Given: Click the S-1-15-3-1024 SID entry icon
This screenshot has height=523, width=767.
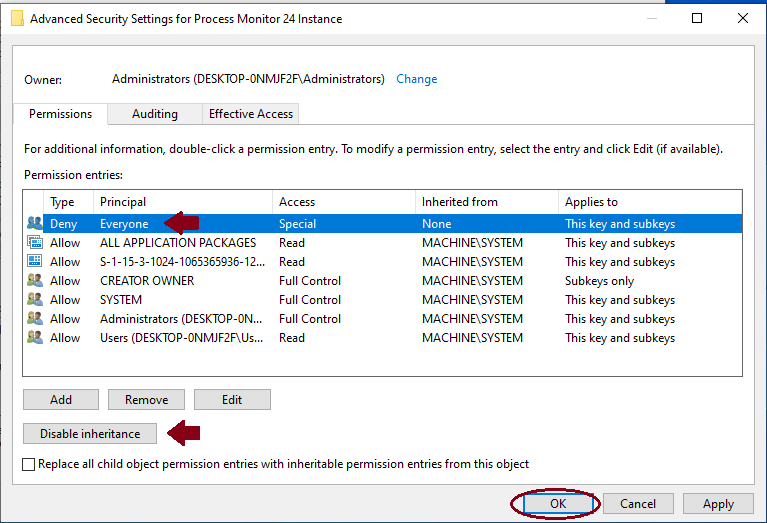Looking at the screenshot, I should coord(35,262).
